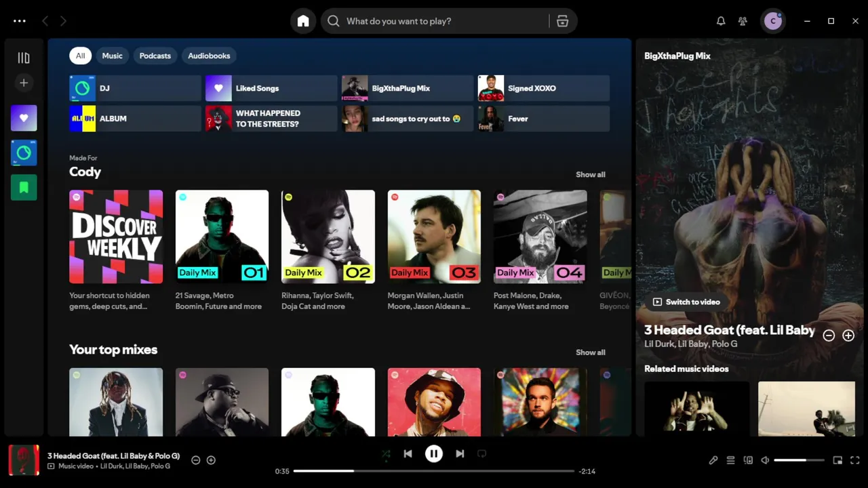Click Show all for Your top mixes

click(591, 352)
